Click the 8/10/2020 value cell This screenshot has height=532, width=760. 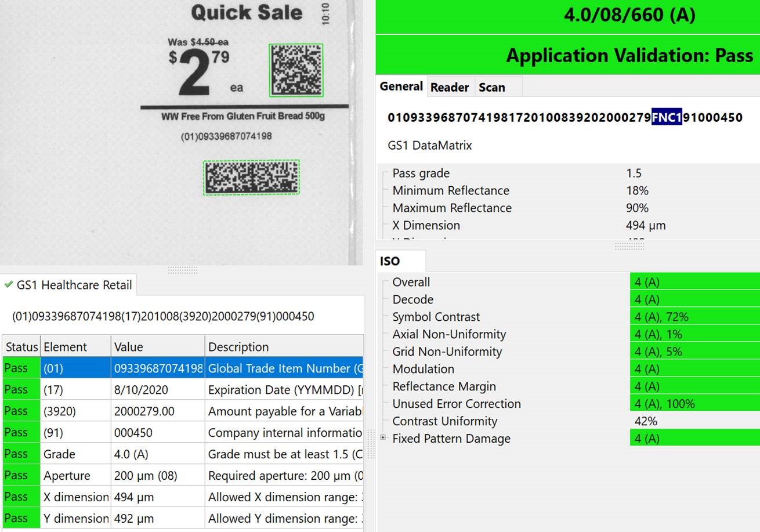(158, 390)
